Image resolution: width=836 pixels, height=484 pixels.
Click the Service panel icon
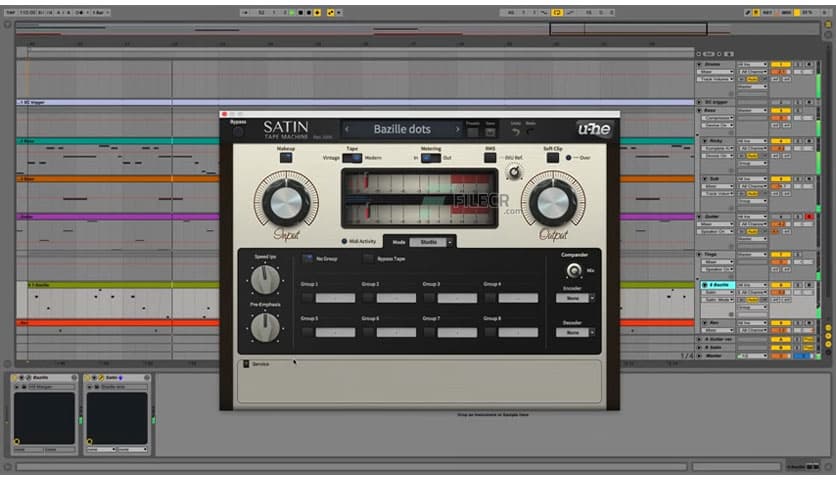[246, 364]
